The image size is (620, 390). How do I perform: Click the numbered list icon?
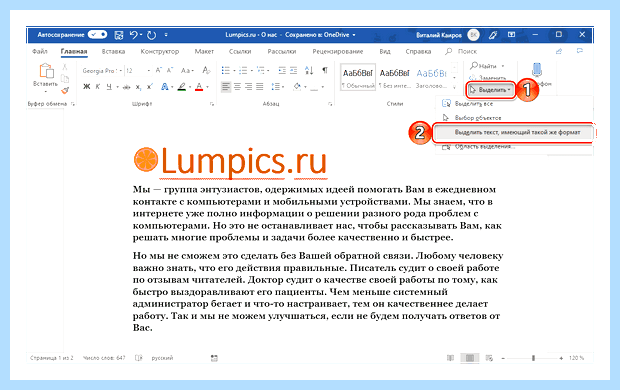[x=243, y=70]
